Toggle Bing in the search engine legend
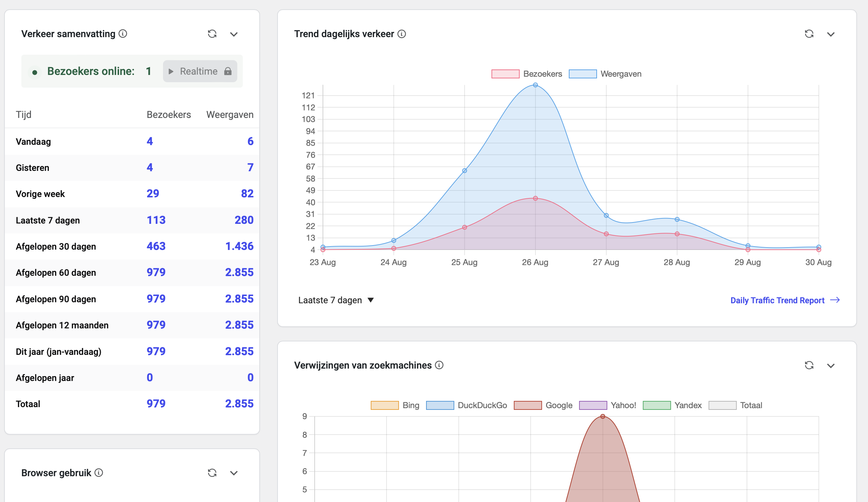The height and width of the screenshot is (502, 868). 395,405
